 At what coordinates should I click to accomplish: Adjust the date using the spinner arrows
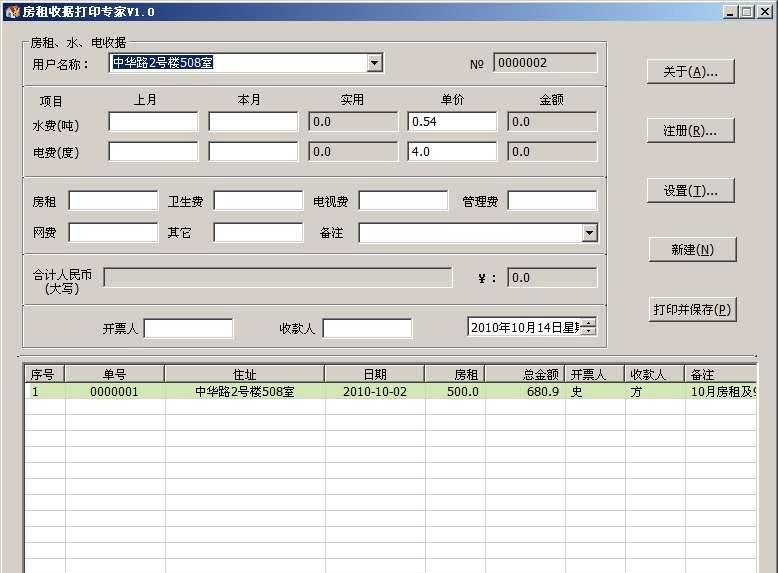[x=588, y=327]
